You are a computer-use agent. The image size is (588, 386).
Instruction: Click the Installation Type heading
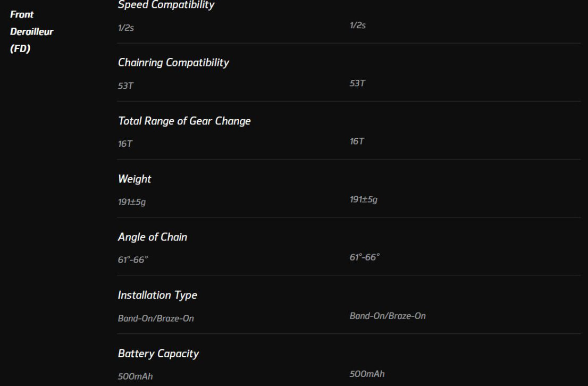[157, 295]
